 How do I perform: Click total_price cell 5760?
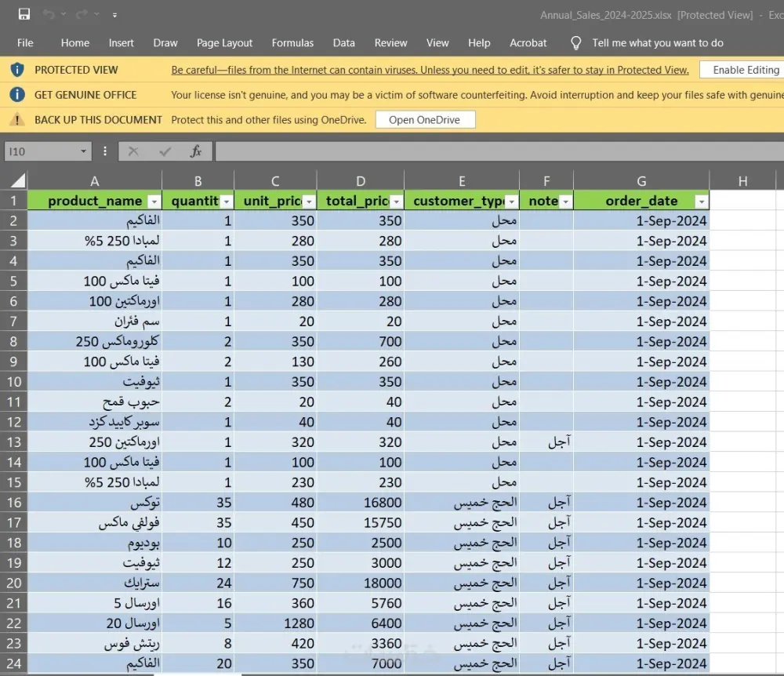(361, 604)
